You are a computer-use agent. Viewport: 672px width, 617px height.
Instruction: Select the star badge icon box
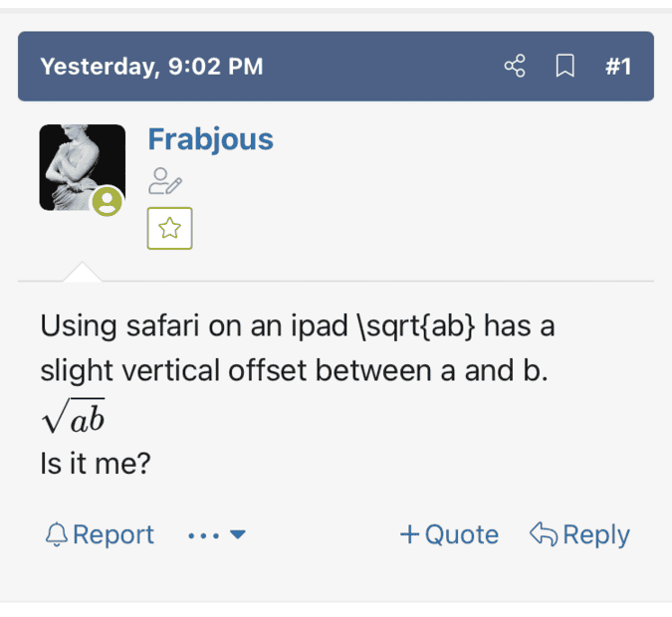[169, 228]
